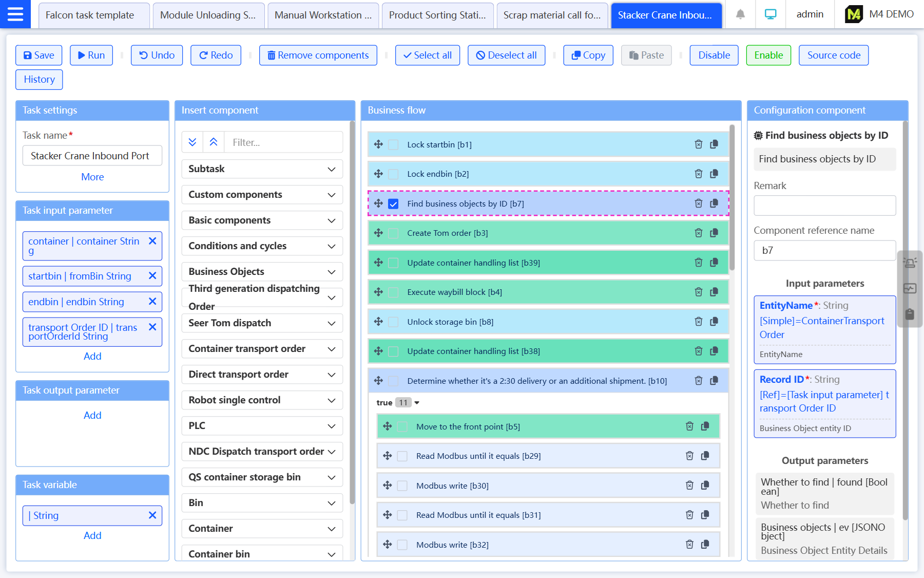The width and height of the screenshot is (924, 578).
Task: Delete the Lock startbin [b1] component
Action: (x=698, y=144)
